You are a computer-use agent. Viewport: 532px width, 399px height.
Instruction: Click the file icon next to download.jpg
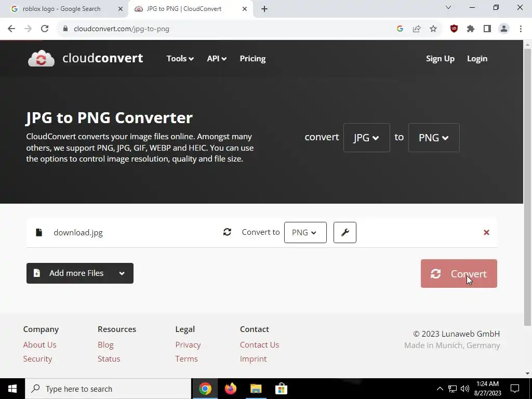[x=39, y=232]
